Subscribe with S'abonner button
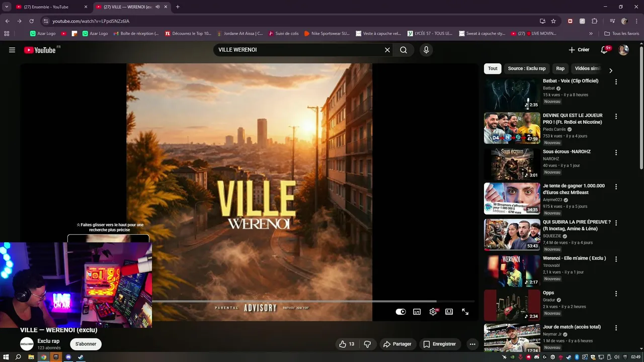 86,344
